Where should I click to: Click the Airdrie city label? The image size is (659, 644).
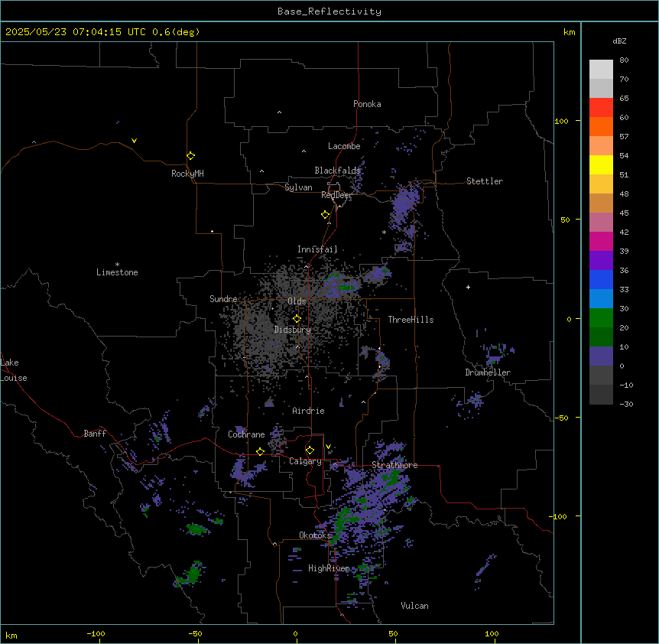[x=308, y=411]
